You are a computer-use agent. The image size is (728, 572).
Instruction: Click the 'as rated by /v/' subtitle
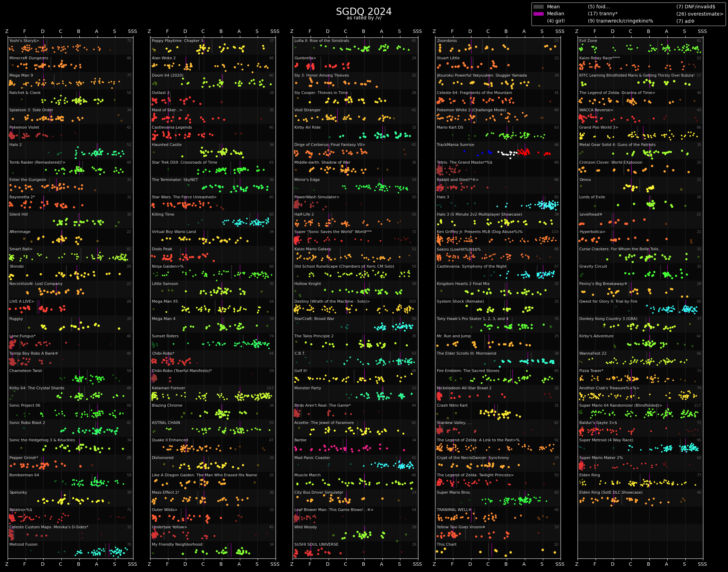[364, 18]
